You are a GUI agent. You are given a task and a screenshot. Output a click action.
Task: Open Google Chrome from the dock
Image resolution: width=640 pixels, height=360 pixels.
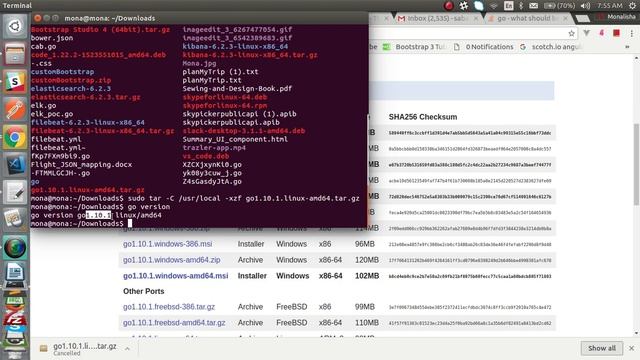[15, 137]
